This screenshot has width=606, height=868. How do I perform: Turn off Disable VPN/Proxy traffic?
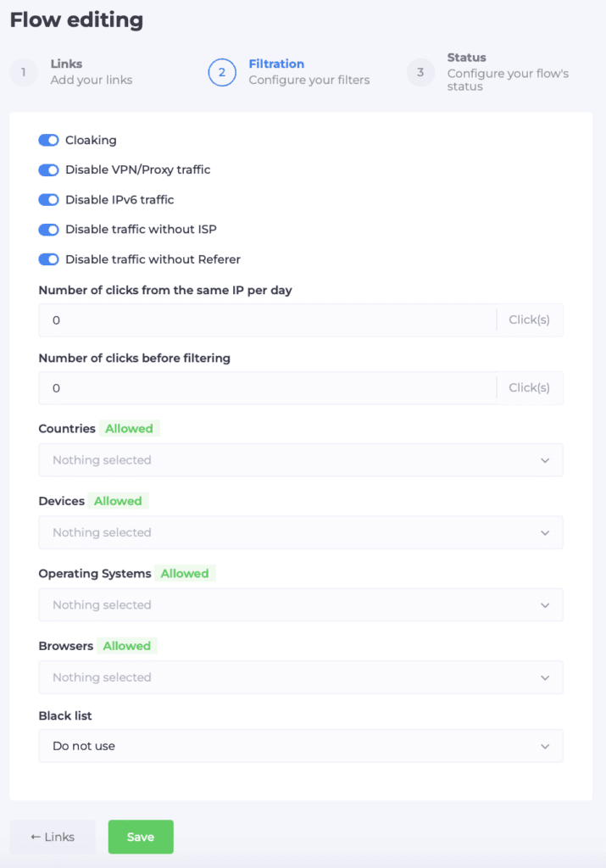tap(48, 170)
